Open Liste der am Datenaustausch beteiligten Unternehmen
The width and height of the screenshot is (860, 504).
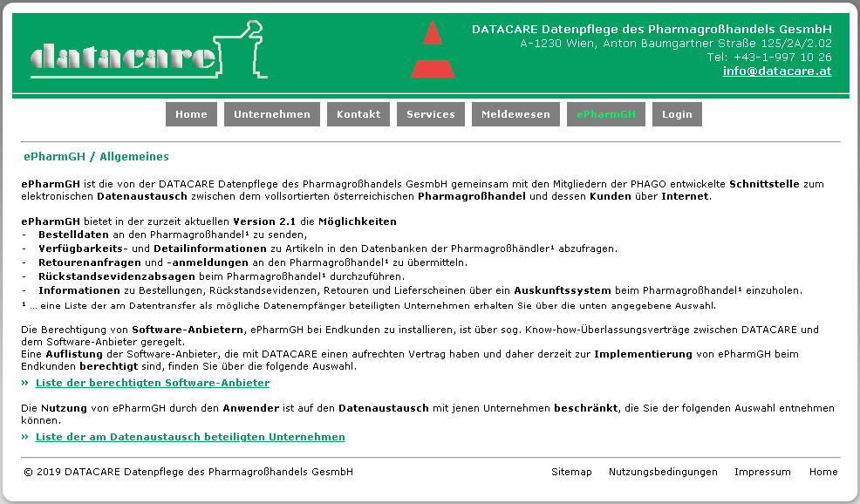pyautogui.click(x=190, y=437)
